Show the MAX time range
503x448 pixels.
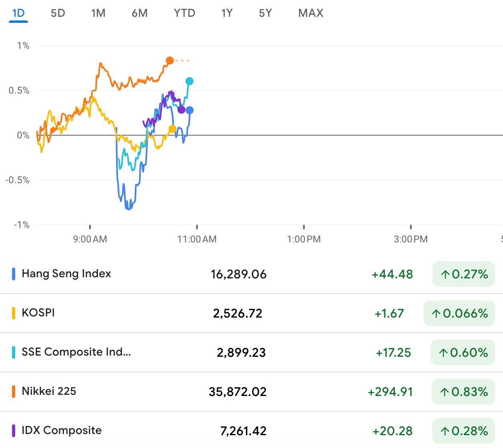pyautogui.click(x=311, y=13)
